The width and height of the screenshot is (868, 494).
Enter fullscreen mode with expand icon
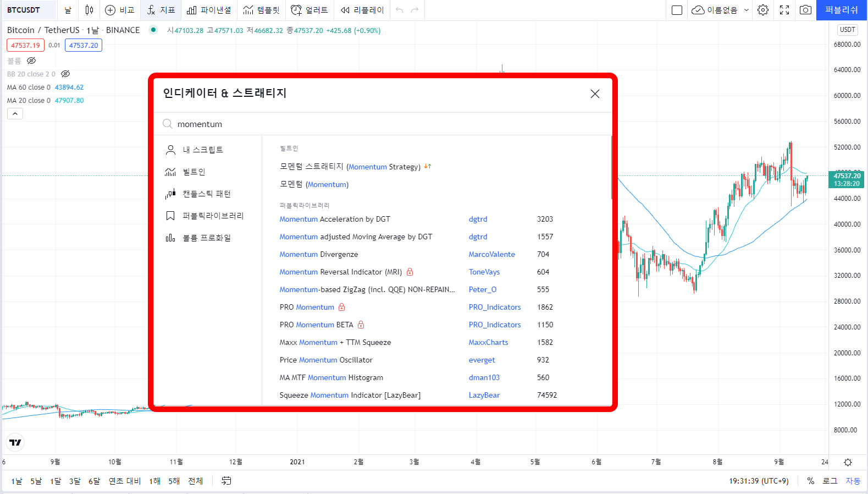point(784,10)
